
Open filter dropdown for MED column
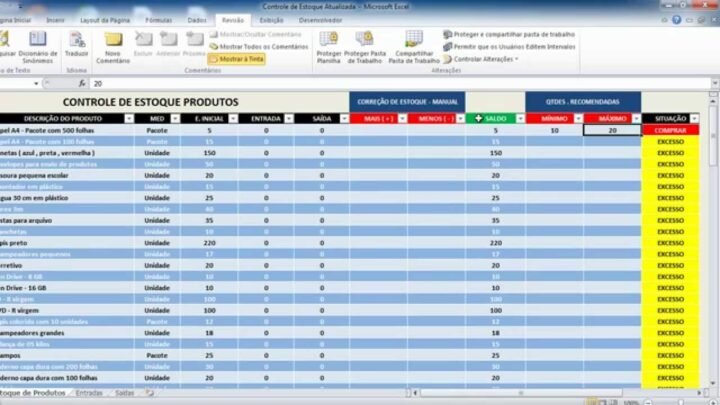tap(176, 118)
